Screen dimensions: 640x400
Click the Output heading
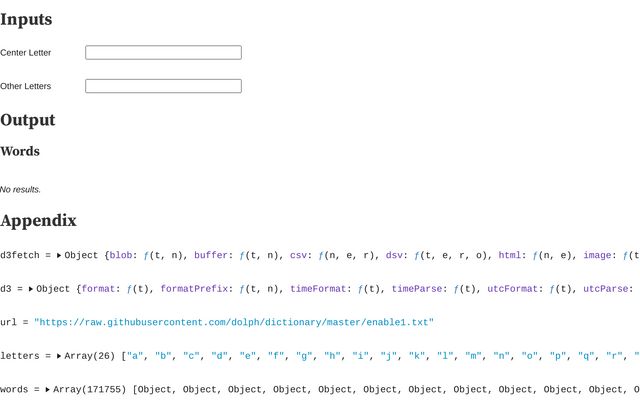28,120
